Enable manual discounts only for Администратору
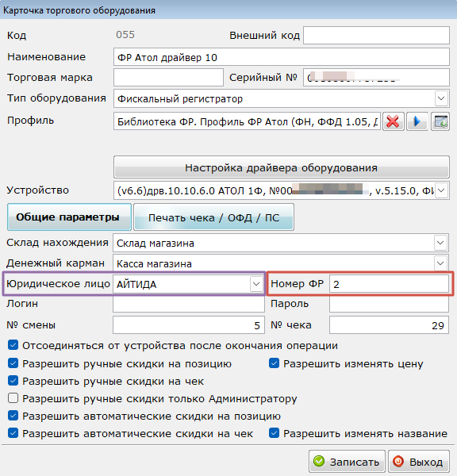Image resolution: width=457 pixels, height=476 pixels. 13,398
